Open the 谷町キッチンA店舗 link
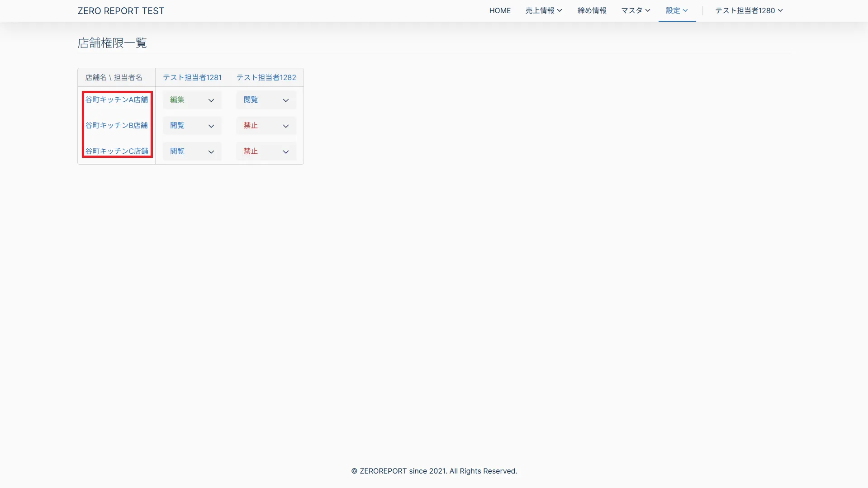Screen dimensions: 868x488 coord(117,99)
